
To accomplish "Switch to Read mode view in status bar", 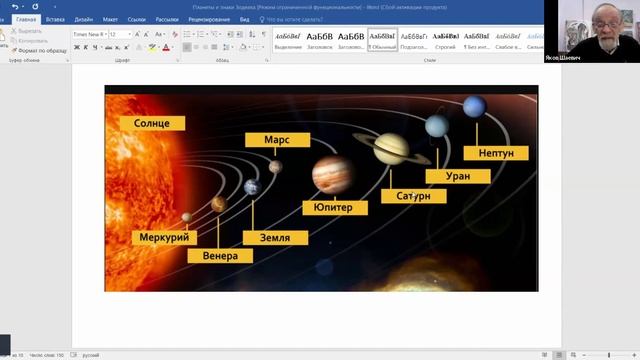I will tap(544, 355).
